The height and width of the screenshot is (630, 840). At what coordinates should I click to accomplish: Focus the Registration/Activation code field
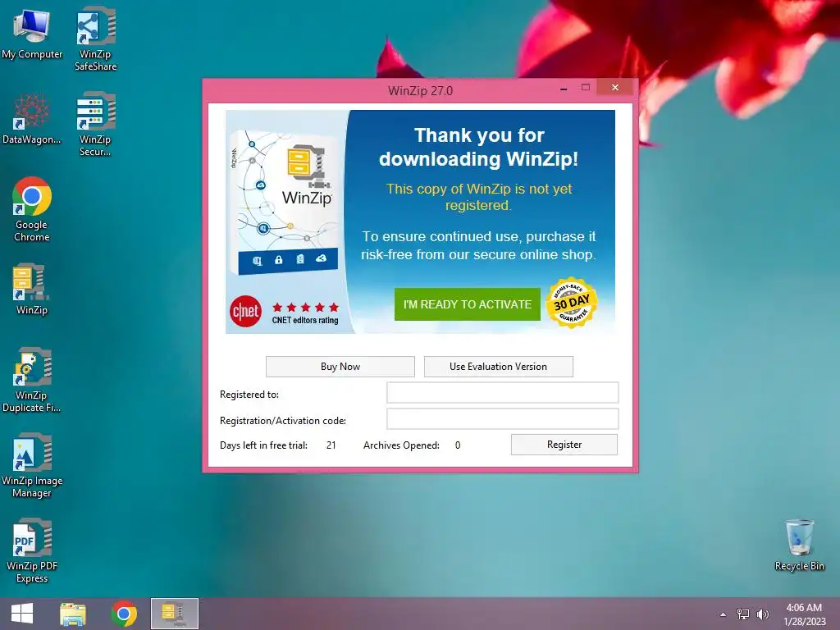click(x=503, y=419)
